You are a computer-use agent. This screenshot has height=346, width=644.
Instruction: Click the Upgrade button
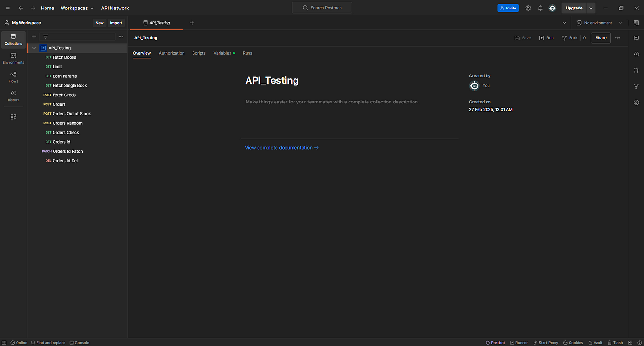click(x=574, y=8)
